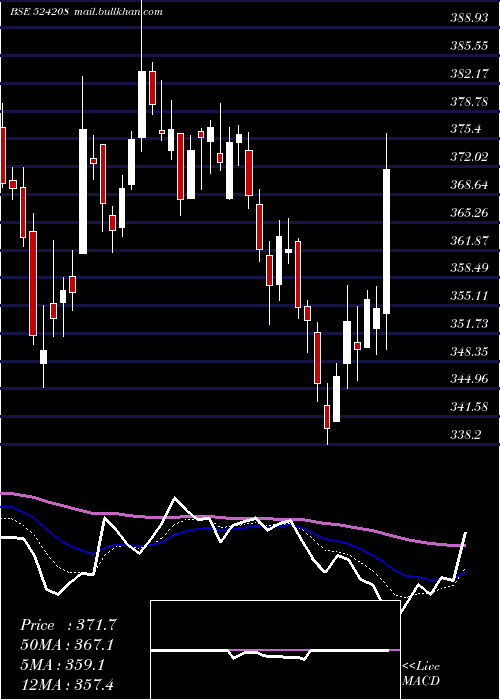Click the Price : 371.7 readout
This screenshot has width=500, height=700.
[x=69, y=625]
